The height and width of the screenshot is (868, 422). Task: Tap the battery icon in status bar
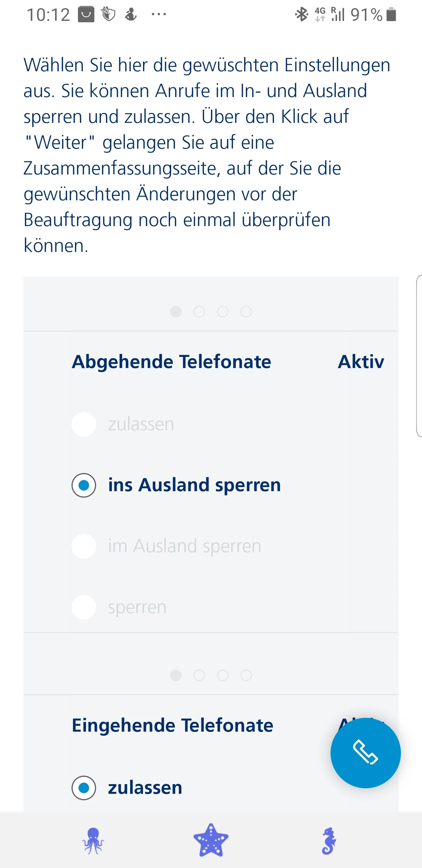(391, 14)
